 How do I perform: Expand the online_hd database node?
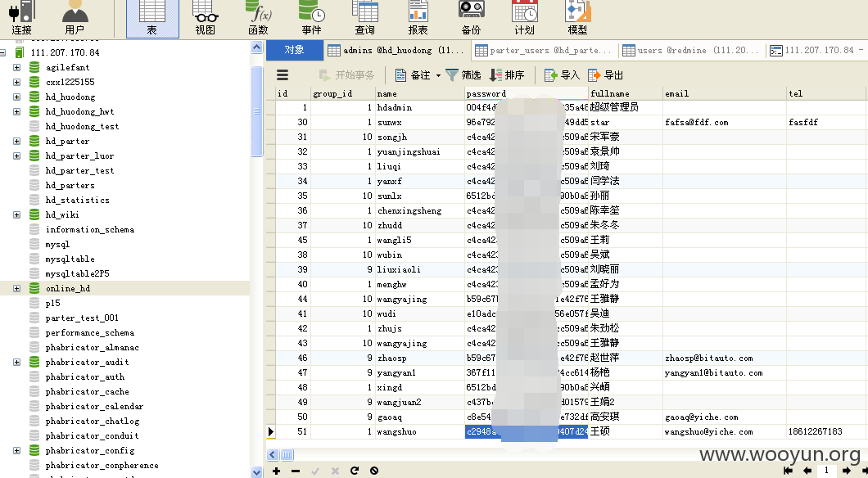coord(16,288)
